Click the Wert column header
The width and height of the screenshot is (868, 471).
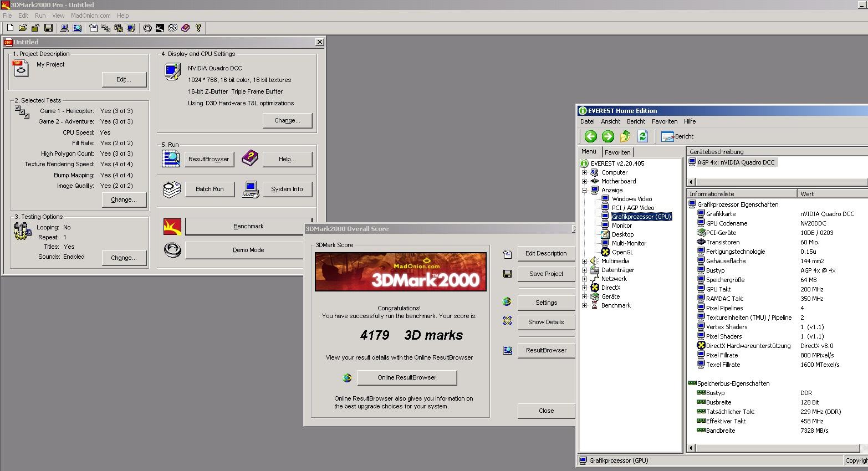pos(833,194)
